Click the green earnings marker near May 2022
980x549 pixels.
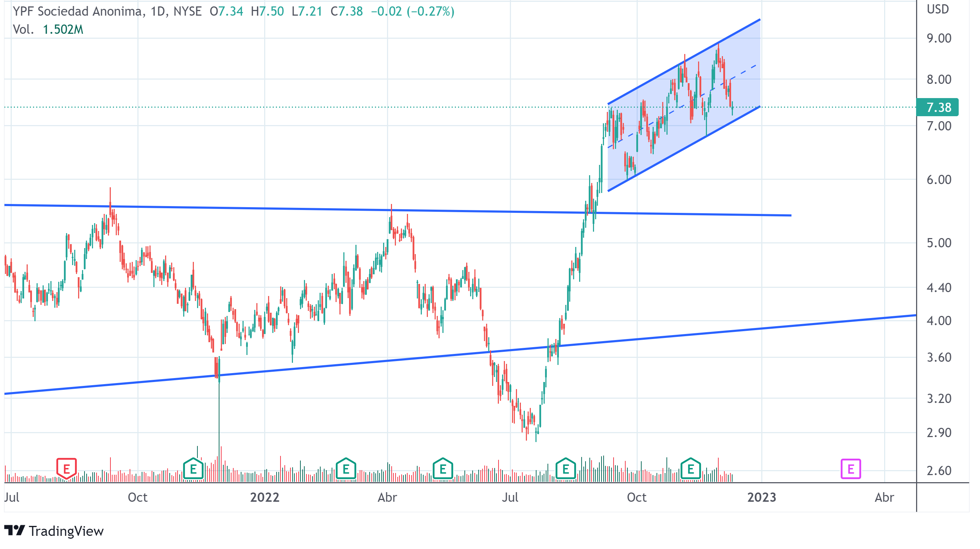[x=443, y=469]
